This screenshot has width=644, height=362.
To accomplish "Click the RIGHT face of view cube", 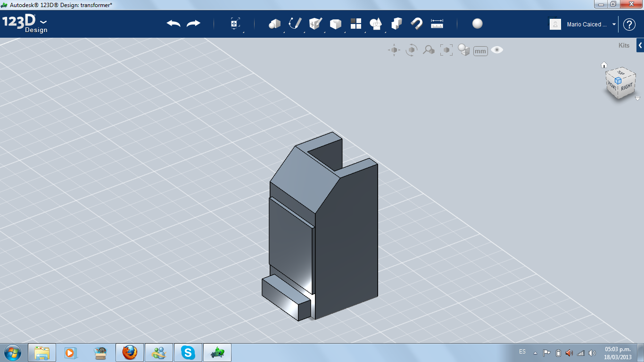I will tap(627, 87).
